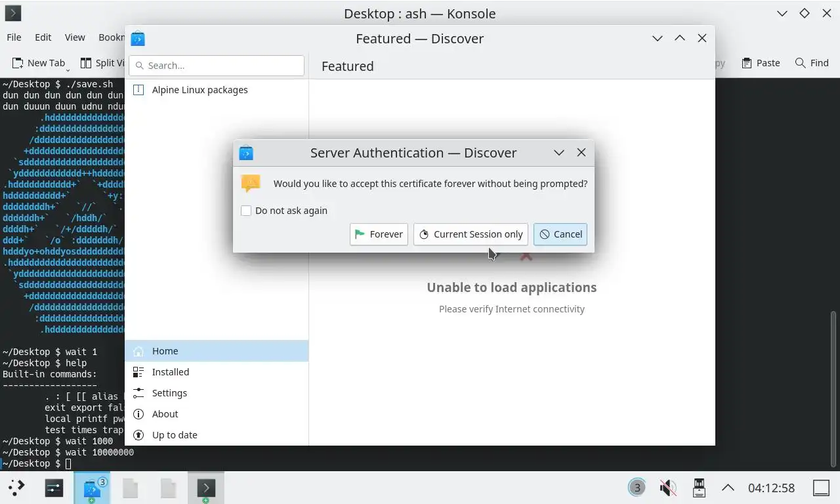Maximize the Discover window
Image resolution: width=840 pixels, height=504 pixels.
tap(680, 38)
